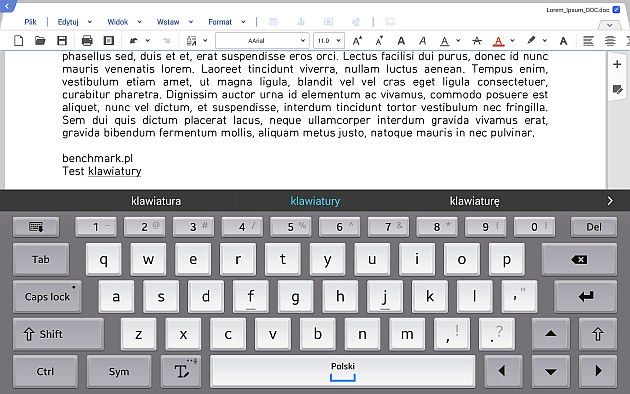Click the find and replace icon
Viewport: 630px width, 394px height.
click(x=192, y=41)
